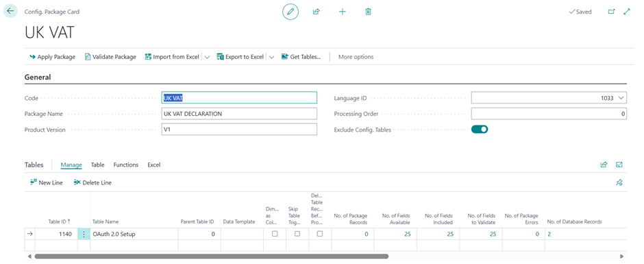Click the Data Template column header
The height and width of the screenshot is (264, 644).
(x=239, y=221)
